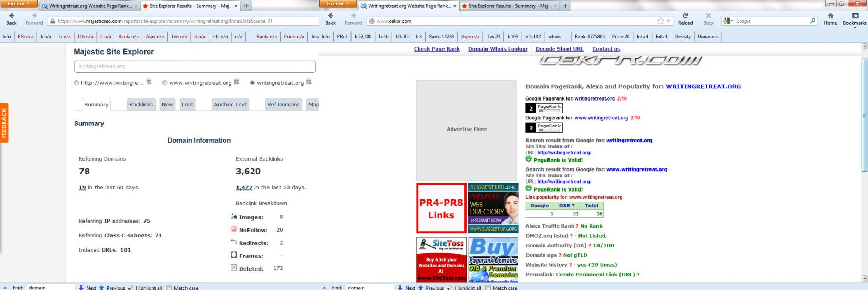
Task: Click the Stop loading icon
Action: 708,19
